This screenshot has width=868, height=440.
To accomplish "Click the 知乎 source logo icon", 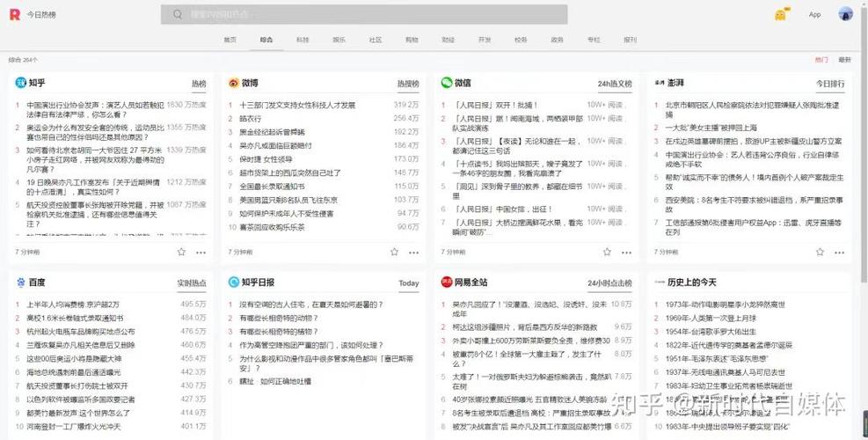I will 21,83.
